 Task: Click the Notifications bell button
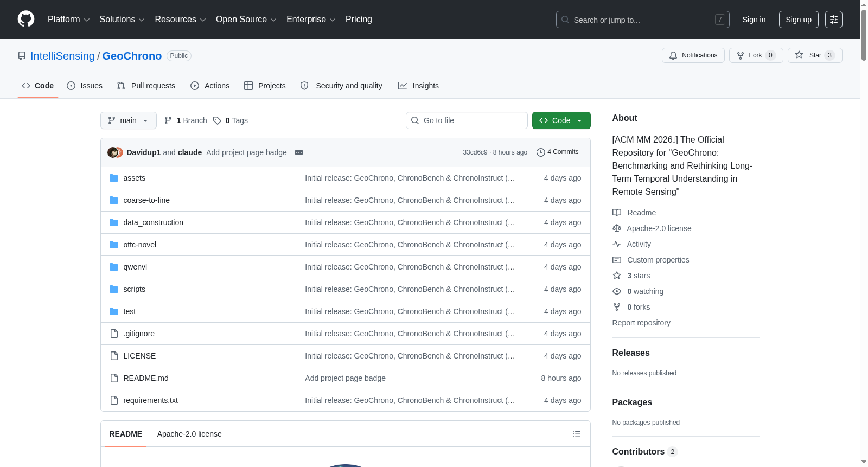(693, 55)
